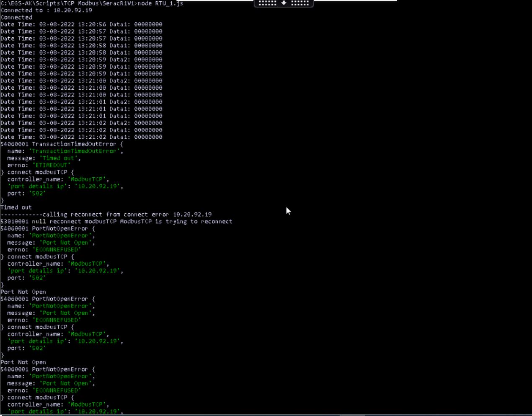Click the 'calling reconnect from connect error' line
This screenshot has height=416, width=532.
coord(106,214)
